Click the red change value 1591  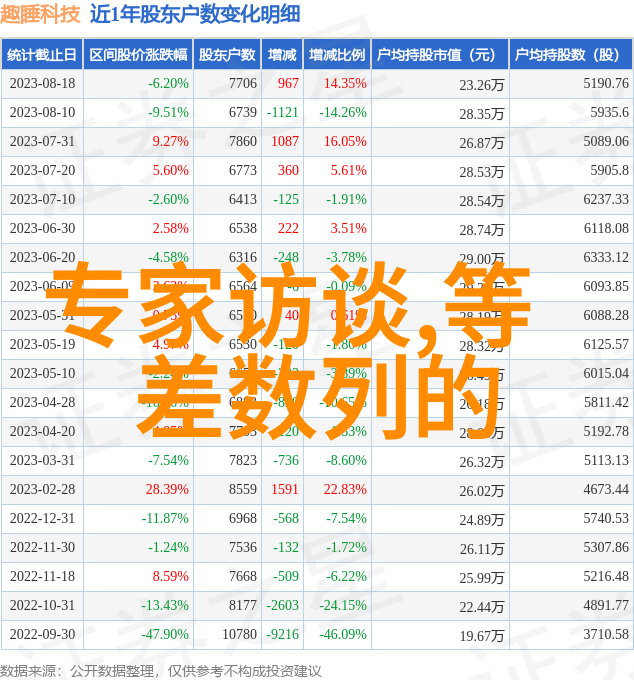pos(285,490)
